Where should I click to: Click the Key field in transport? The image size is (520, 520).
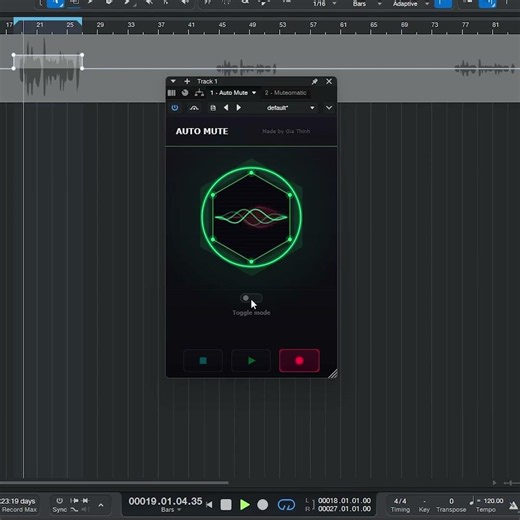(x=424, y=505)
